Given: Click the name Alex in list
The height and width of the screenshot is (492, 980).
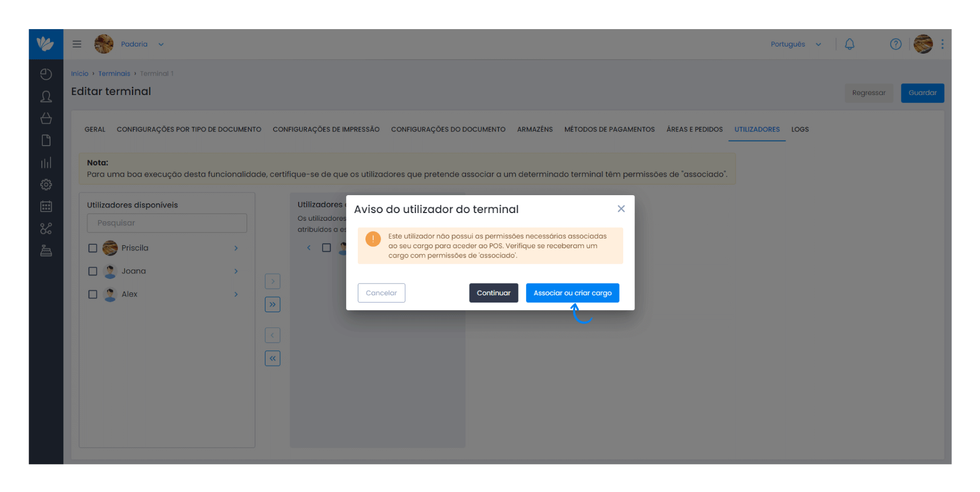Looking at the screenshot, I should click(x=130, y=294).
